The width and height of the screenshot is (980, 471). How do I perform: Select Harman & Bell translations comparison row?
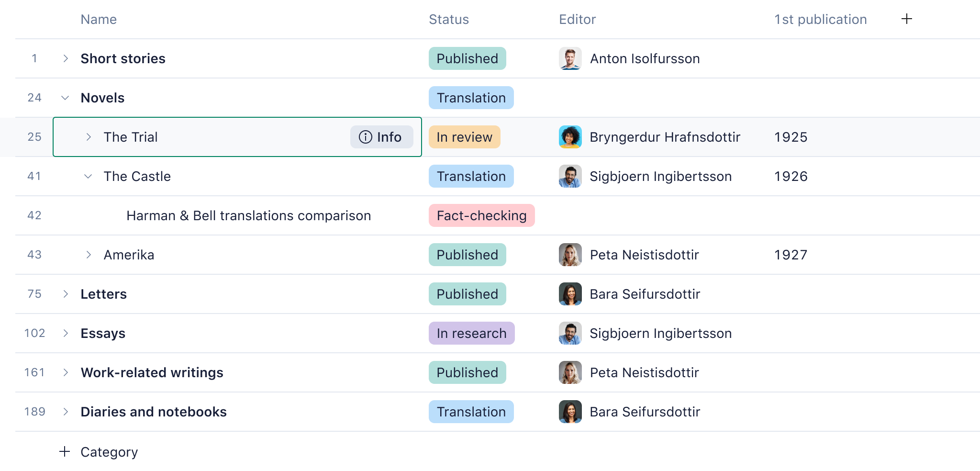tap(498, 215)
